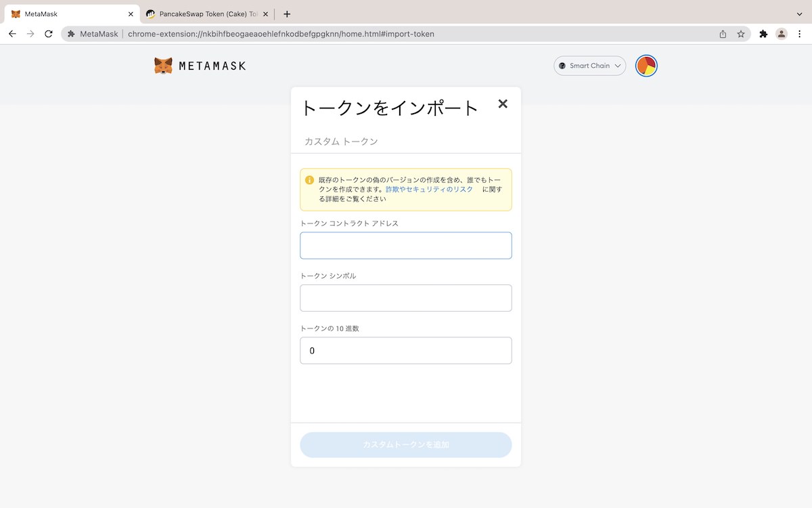This screenshot has width=812, height=508.
Task: Close the token import dialog
Action: tap(503, 104)
